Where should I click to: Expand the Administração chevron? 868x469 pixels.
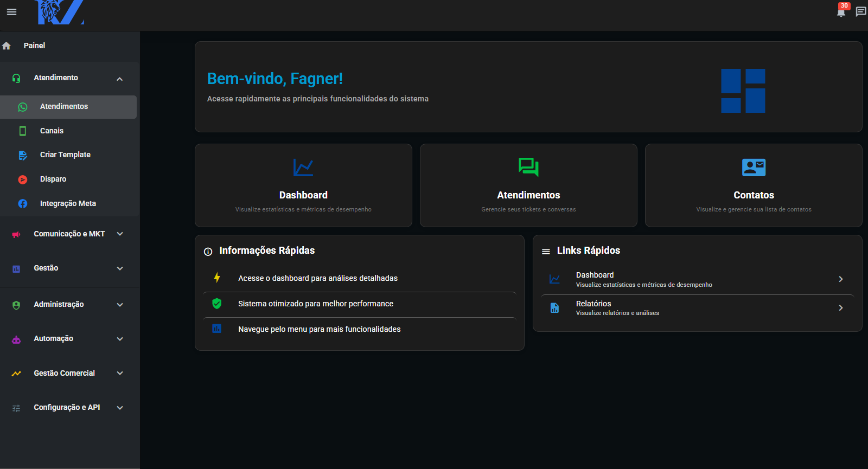120,305
